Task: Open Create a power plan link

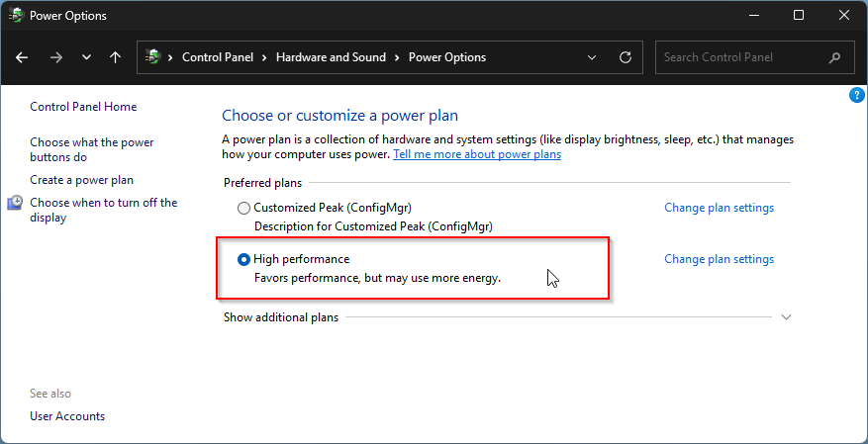Action: [x=81, y=180]
